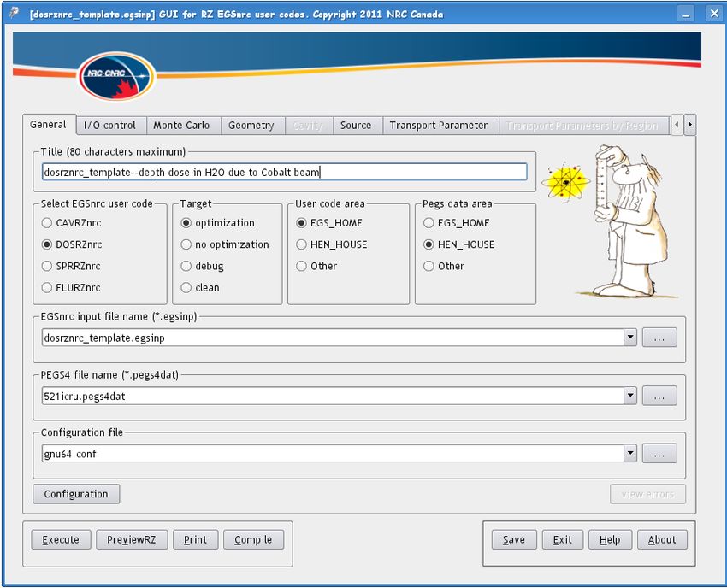The height and width of the screenshot is (588, 727).
Task: Switch to the General tab
Action: coord(49,125)
